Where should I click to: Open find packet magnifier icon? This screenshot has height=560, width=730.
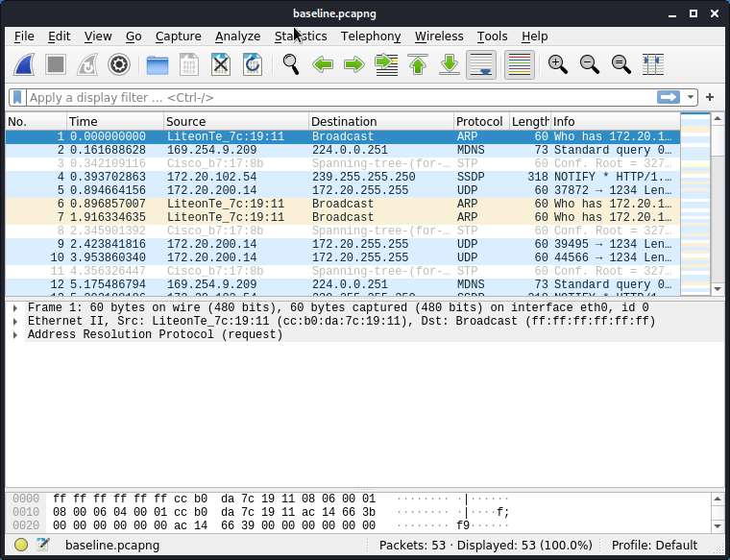pyautogui.click(x=291, y=64)
